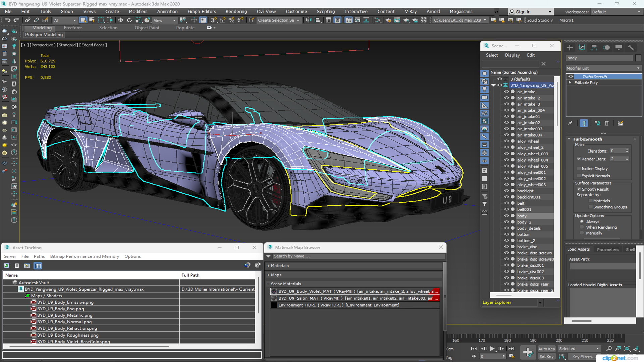
Task: Open the Create command panel tab
Action: (x=570, y=47)
